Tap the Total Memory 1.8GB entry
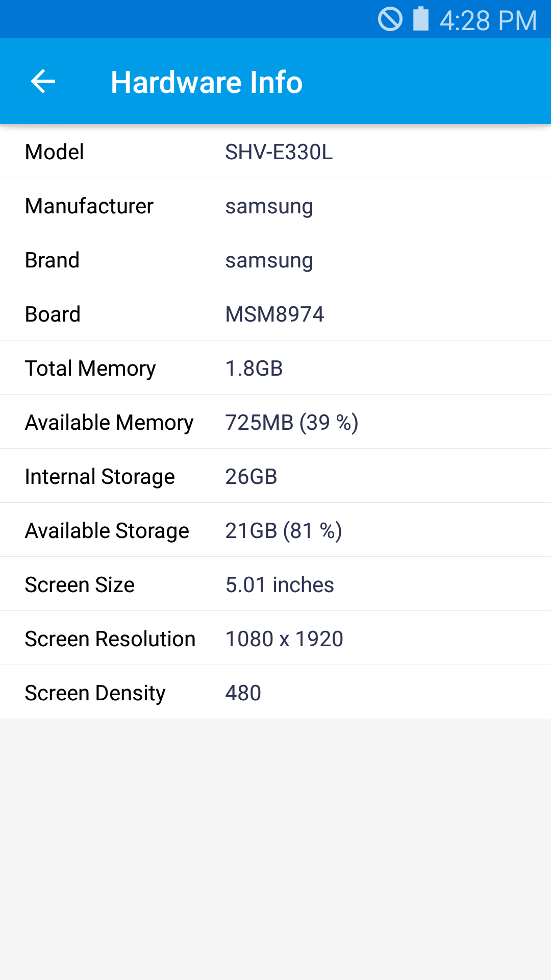Viewport: 551px width, 980px height. pos(275,367)
